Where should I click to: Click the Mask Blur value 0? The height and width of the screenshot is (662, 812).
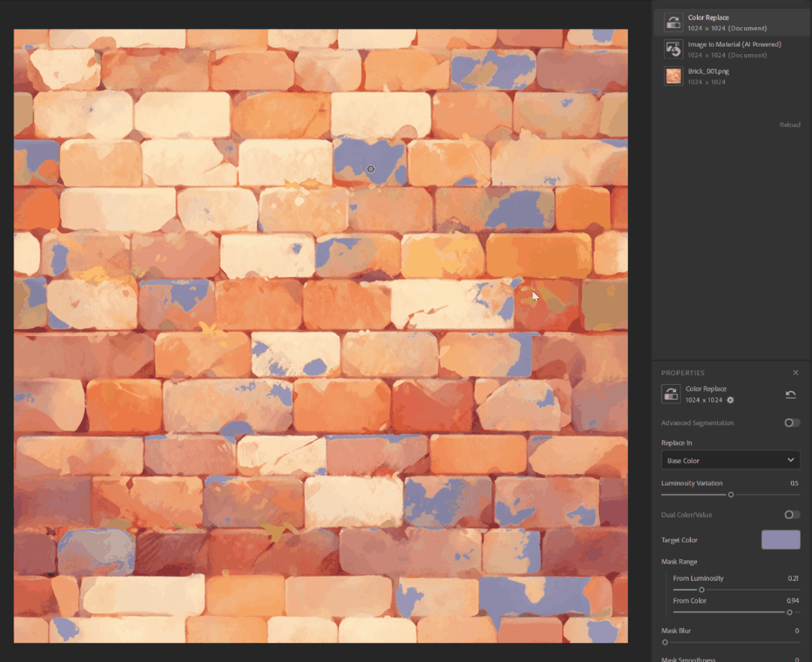click(x=796, y=630)
